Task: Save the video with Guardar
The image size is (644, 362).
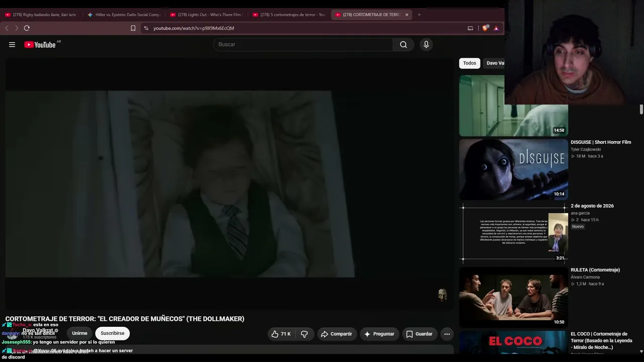Action: click(x=419, y=334)
